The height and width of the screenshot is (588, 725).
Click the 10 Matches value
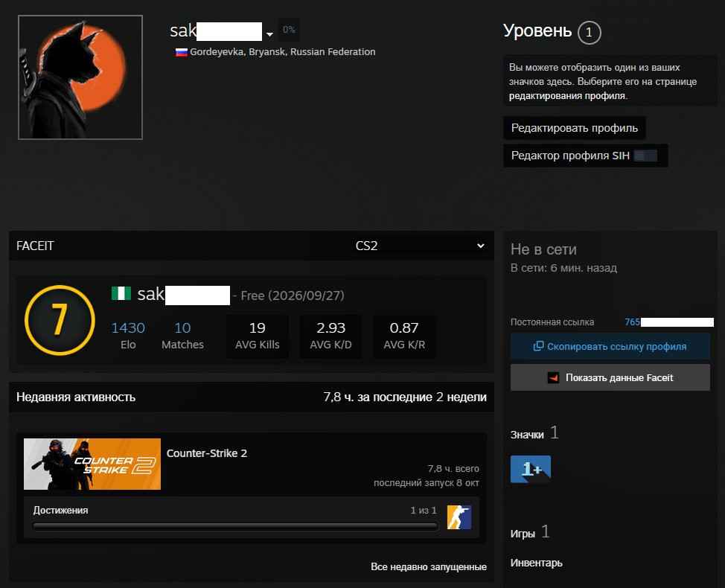(x=182, y=327)
